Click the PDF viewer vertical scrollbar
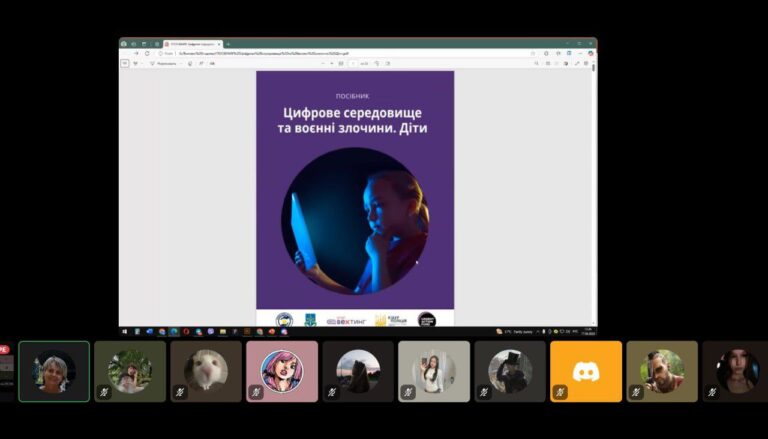 point(594,150)
